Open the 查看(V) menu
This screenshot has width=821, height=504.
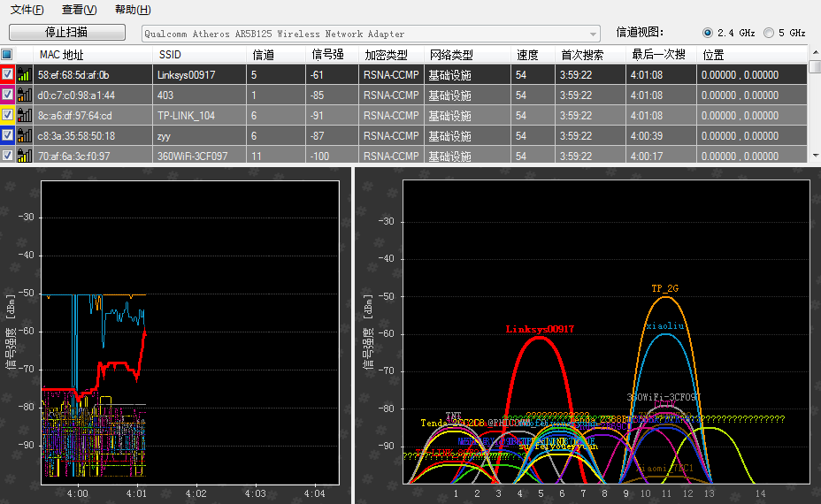click(79, 10)
